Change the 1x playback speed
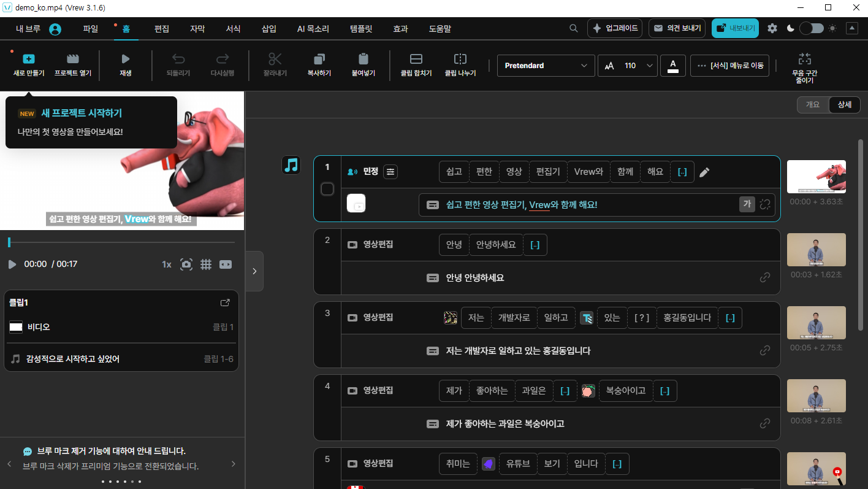Image resolution: width=868 pixels, height=489 pixels. coord(166,264)
